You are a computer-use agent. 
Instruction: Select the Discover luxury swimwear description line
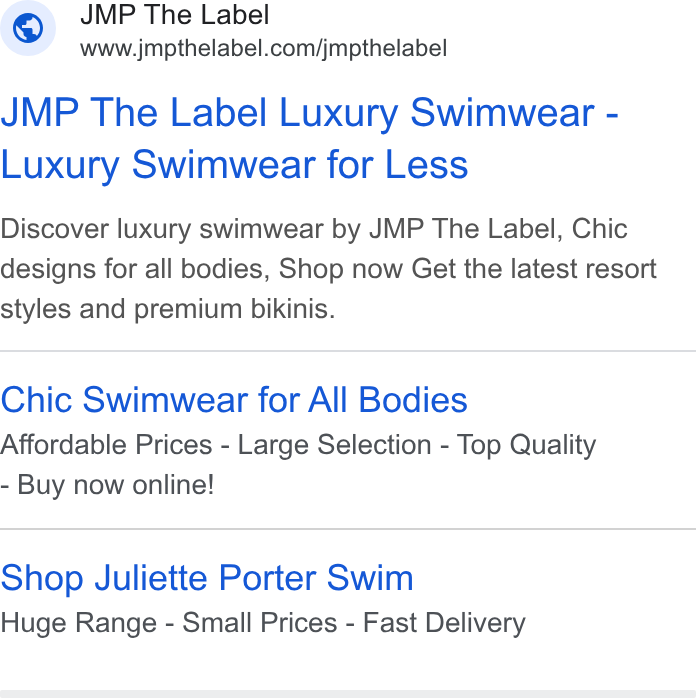click(314, 229)
